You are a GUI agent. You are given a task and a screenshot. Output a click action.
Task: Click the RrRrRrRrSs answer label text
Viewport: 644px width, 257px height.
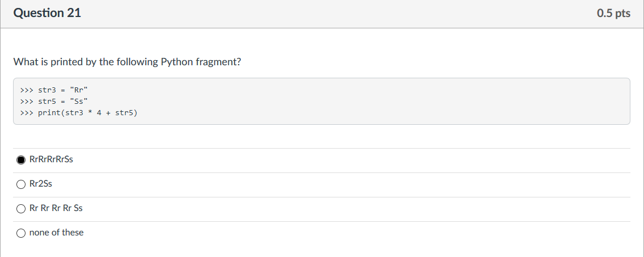point(52,159)
